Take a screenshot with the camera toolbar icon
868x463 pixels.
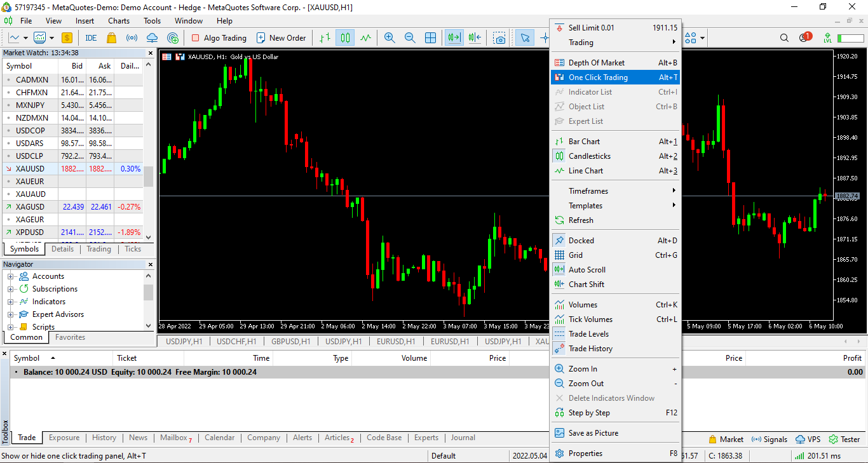pyautogui.click(x=500, y=38)
